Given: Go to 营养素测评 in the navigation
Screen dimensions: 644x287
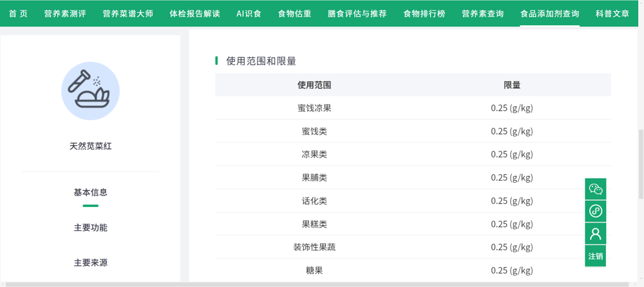Looking at the screenshot, I should click(65, 14).
